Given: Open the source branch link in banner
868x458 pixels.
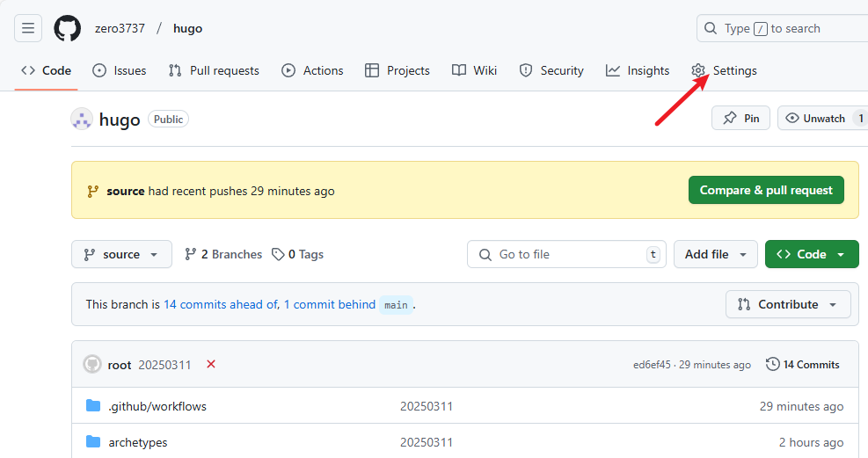Looking at the screenshot, I should coord(126,192).
